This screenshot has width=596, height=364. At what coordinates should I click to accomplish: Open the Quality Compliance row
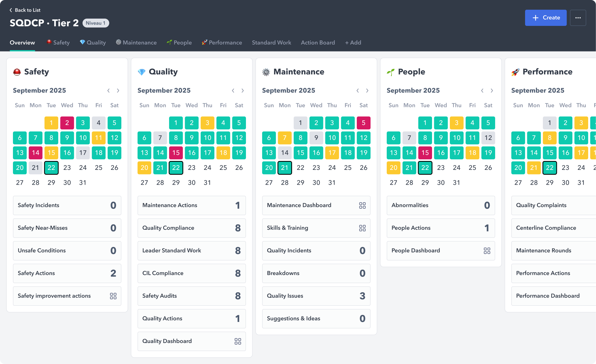[192, 228]
